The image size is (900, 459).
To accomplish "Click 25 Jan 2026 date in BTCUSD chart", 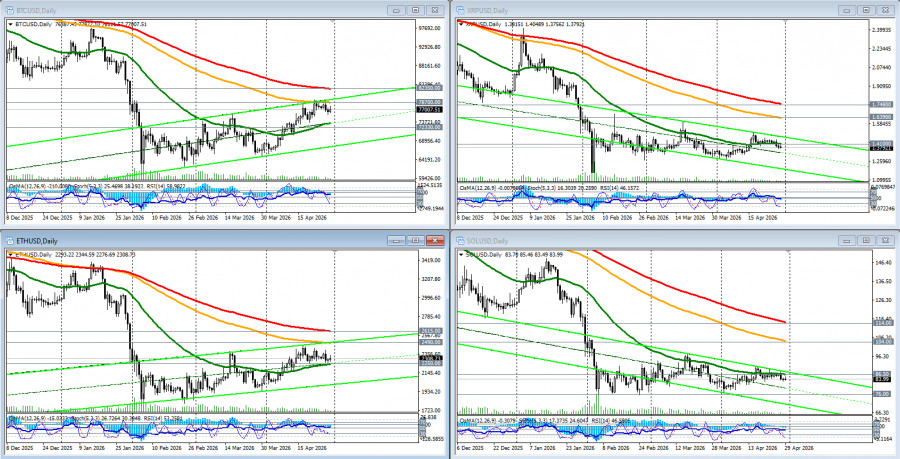I will click(x=131, y=219).
